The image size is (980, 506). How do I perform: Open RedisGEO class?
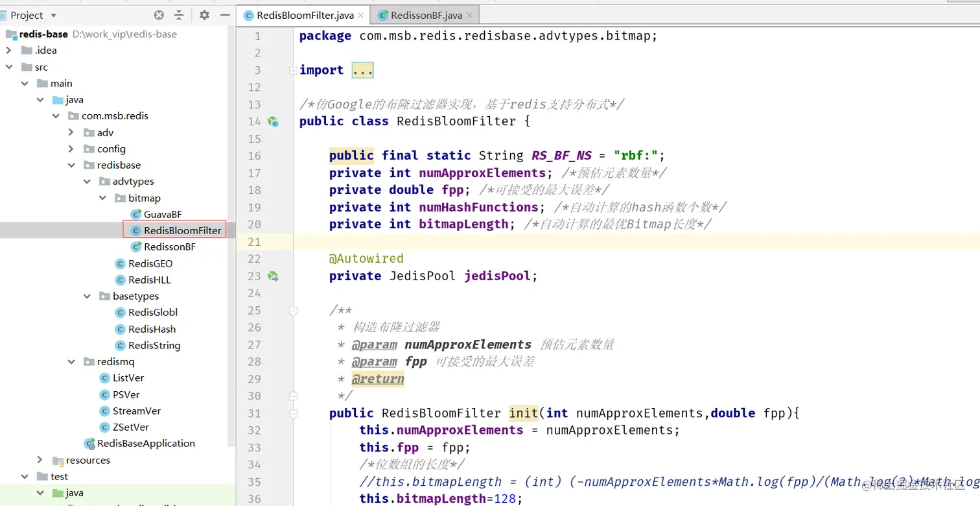coord(150,263)
